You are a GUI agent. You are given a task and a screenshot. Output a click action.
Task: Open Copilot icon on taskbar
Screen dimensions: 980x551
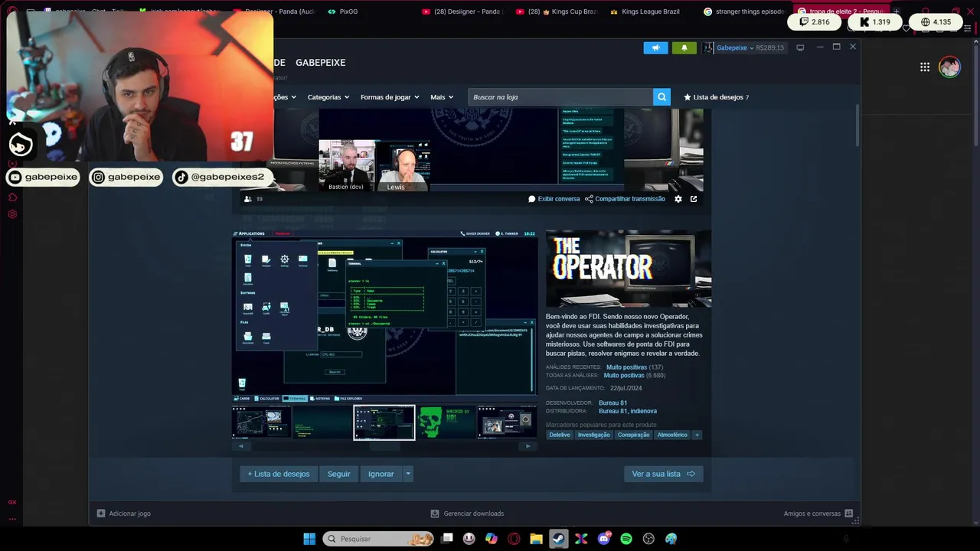[x=492, y=539]
